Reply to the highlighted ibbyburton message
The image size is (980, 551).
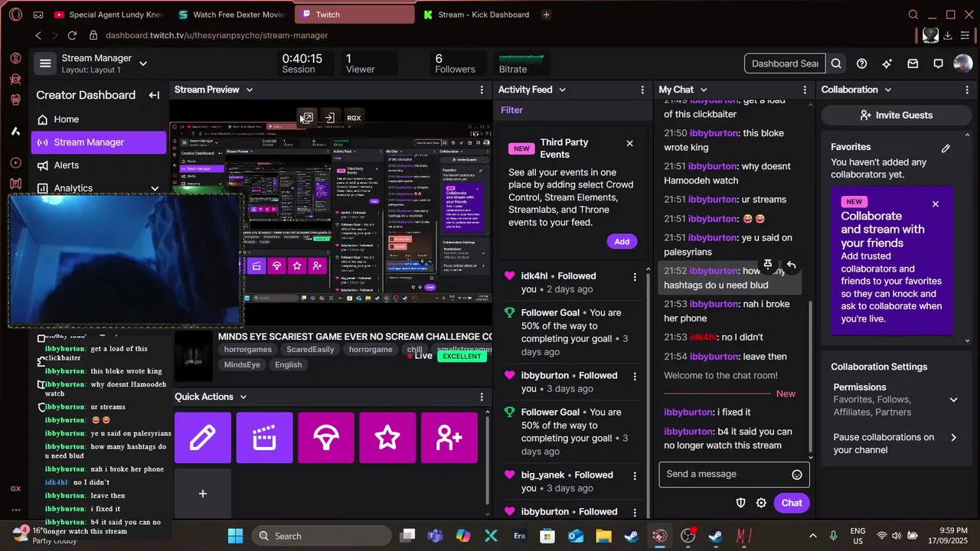tap(791, 265)
